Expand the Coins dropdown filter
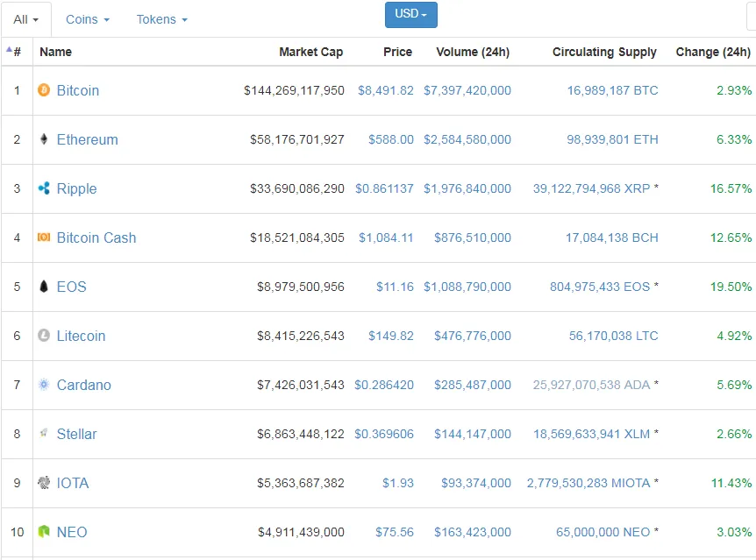The image size is (756, 560). click(x=88, y=19)
